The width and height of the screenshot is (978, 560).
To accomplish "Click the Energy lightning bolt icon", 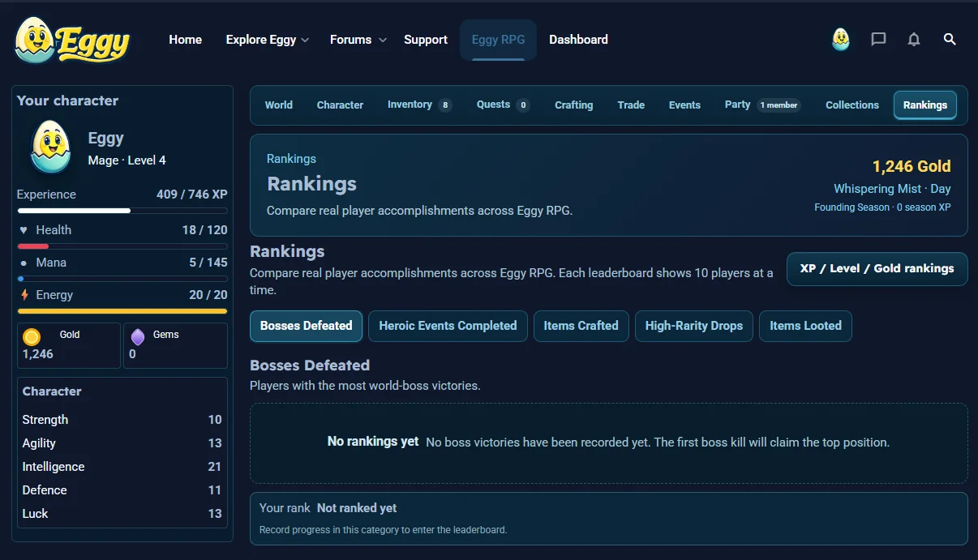I will click(x=24, y=295).
